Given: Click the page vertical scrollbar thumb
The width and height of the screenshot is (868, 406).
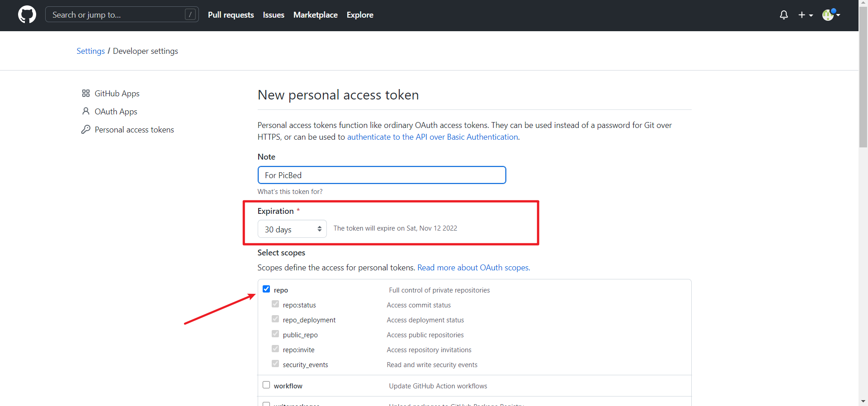Looking at the screenshot, I should pyautogui.click(x=863, y=77).
